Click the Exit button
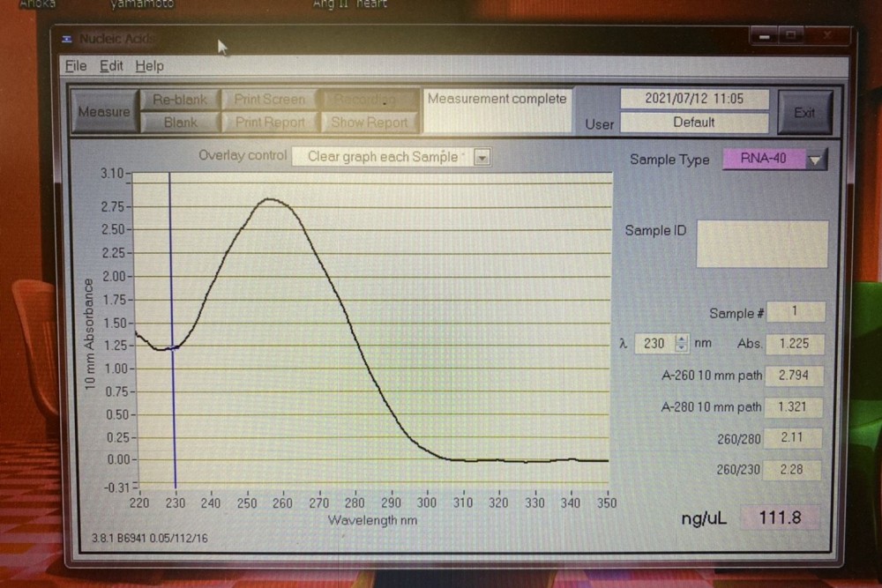Image resolution: width=882 pixels, height=588 pixels. pyautogui.click(x=804, y=112)
